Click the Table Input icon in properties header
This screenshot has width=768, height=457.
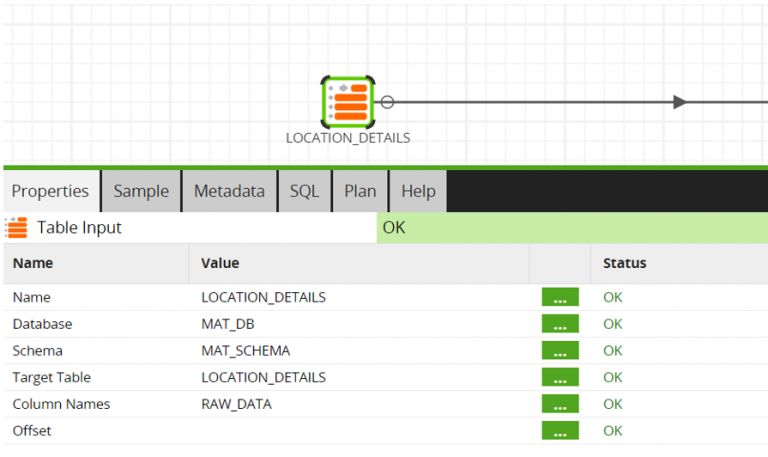[16, 228]
